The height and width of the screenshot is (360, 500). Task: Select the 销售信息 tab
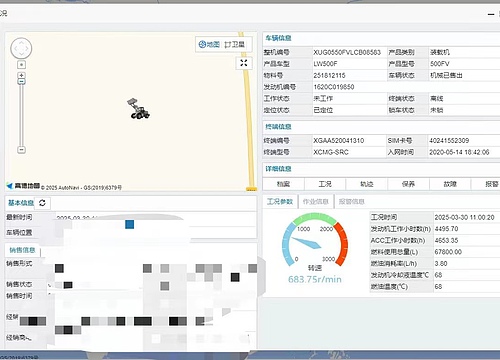point(22,250)
